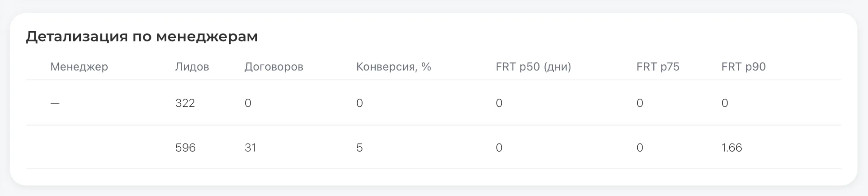
Task: Click the 1.66 FRT p90 value
Action: click(x=731, y=148)
